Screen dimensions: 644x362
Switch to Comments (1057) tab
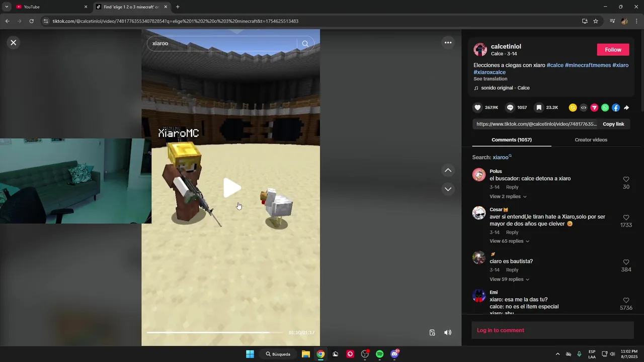tap(511, 140)
